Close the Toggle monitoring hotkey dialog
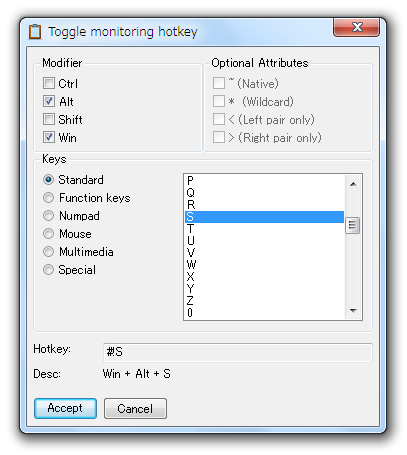This screenshot has width=407, height=455. [356, 27]
